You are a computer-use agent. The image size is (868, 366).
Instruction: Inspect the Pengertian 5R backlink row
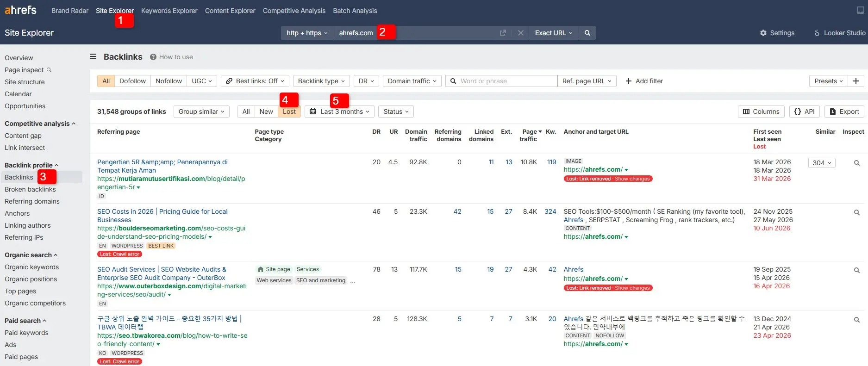(x=857, y=163)
